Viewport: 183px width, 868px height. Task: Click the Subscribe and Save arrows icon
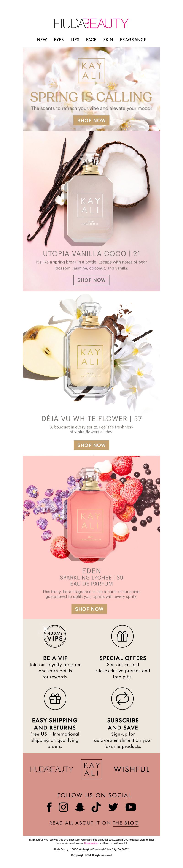point(122,699)
